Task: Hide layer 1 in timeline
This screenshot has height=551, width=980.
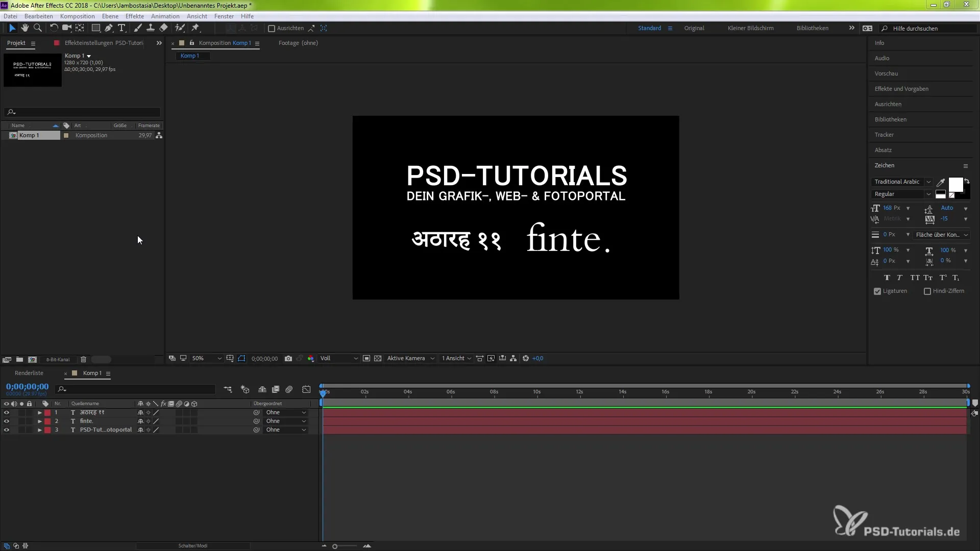Action: [x=7, y=413]
